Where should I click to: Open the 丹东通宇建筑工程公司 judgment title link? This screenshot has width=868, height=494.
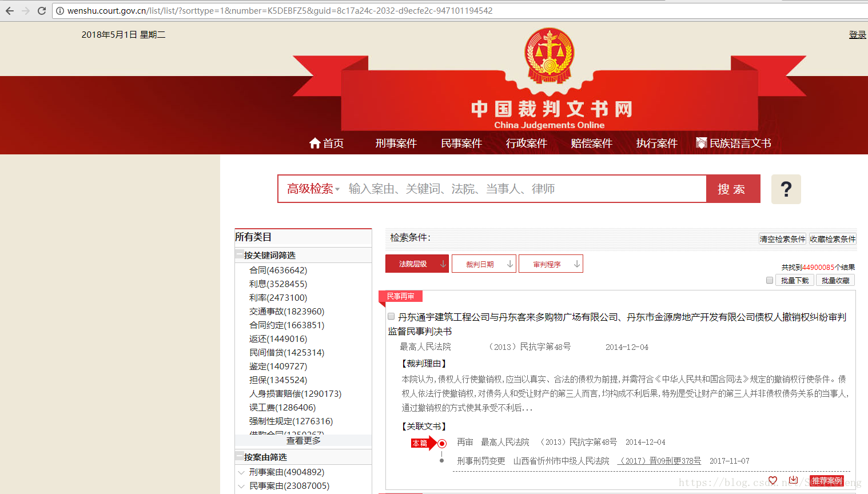coord(617,324)
